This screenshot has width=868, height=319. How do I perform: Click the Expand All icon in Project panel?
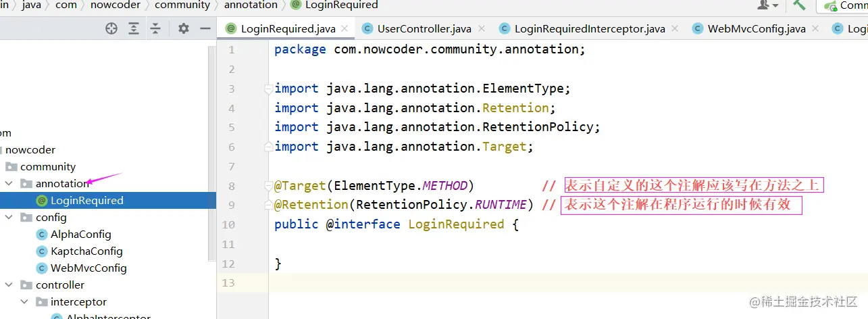click(x=134, y=28)
